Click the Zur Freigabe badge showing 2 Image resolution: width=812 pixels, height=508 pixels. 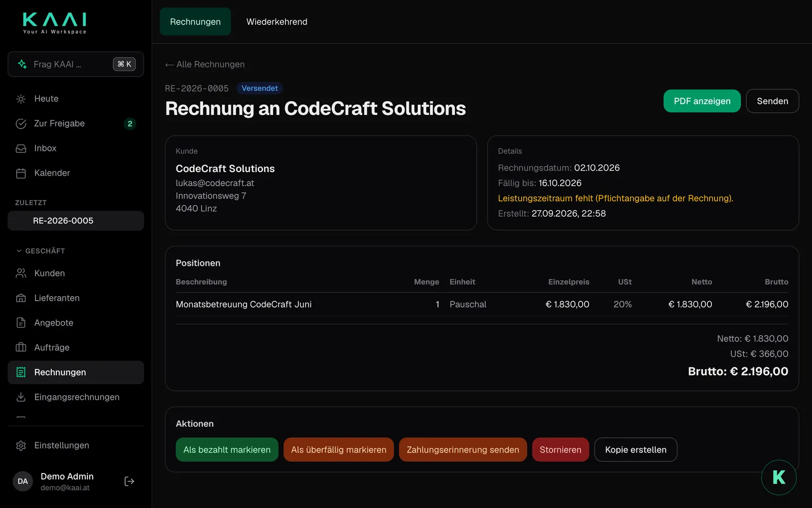(x=130, y=123)
